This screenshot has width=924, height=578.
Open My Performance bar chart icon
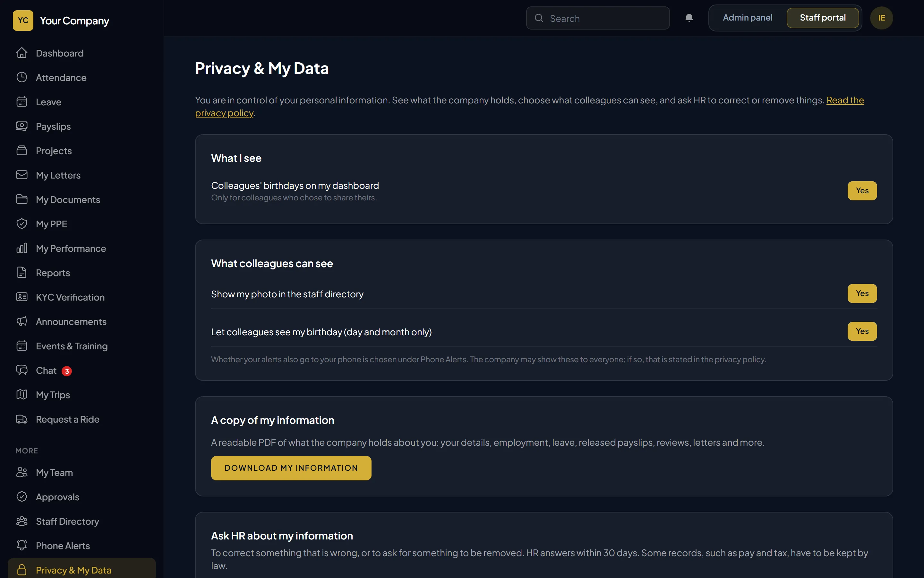click(x=22, y=248)
